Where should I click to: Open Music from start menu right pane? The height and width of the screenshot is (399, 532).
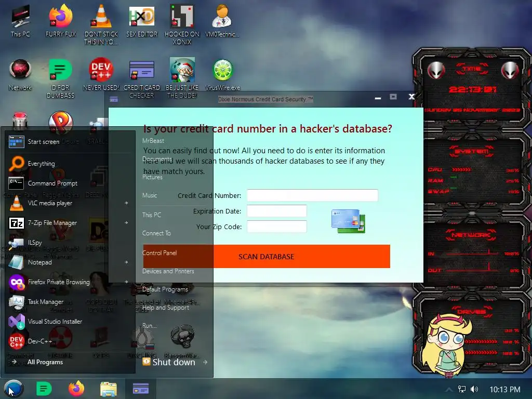pyautogui.click(x=150, y=195)
